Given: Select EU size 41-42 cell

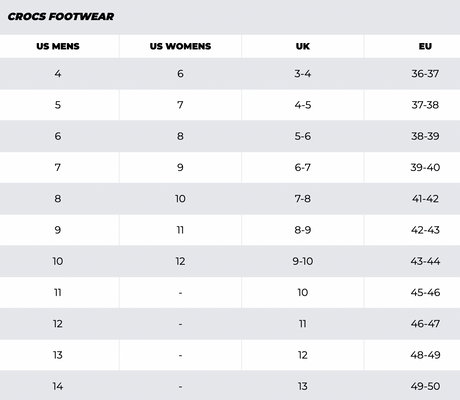Looking at the screenshot, I should point(425,199).
